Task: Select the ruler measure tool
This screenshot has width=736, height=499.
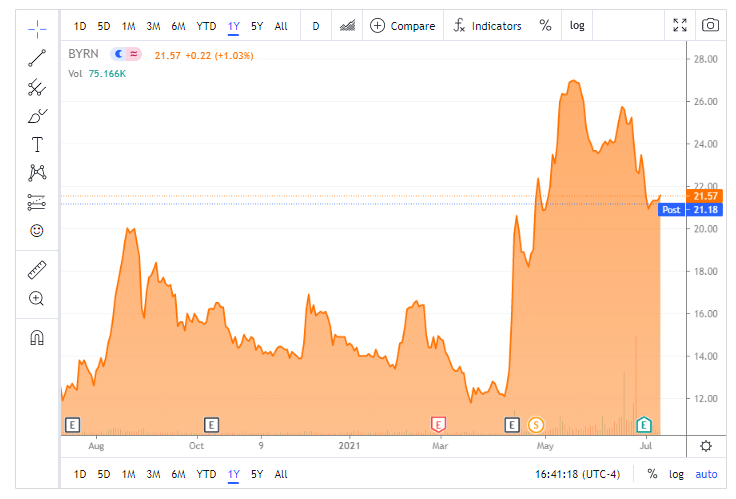Action: [37, 269]
